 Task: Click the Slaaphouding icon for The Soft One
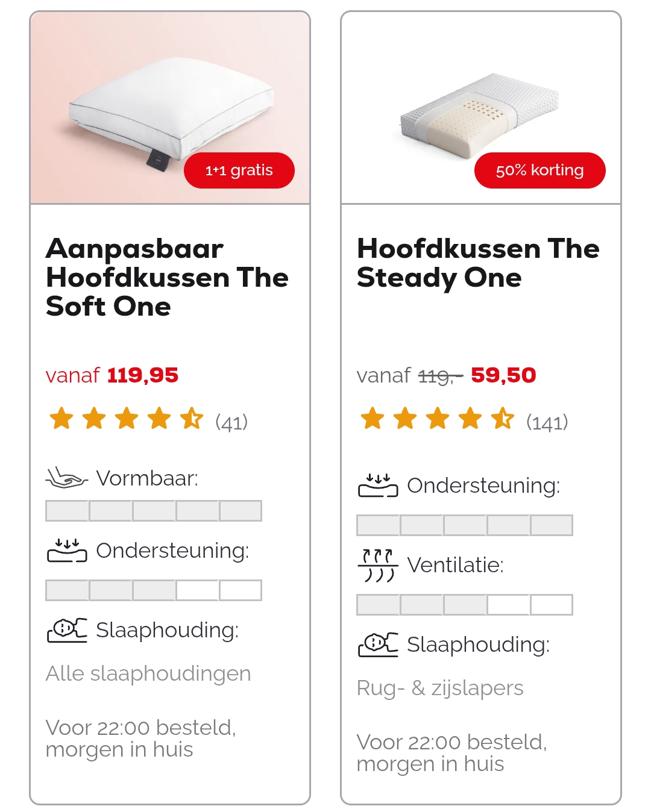click(x=66, y=630)
